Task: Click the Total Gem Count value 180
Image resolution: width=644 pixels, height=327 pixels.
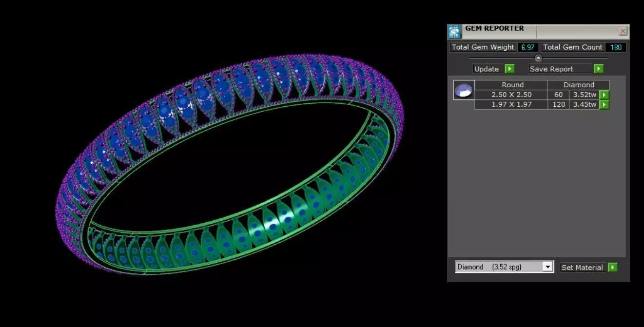Action: click(615, 47)
